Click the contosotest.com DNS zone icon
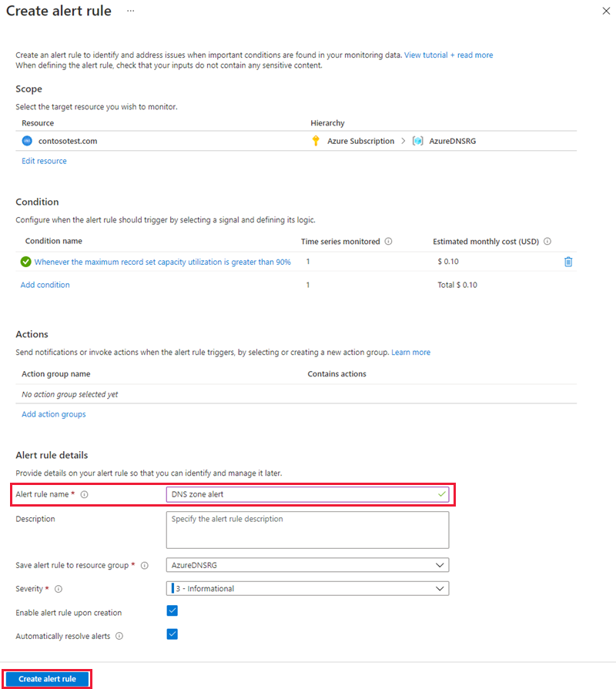Screen dimensions: 616x689 pyautogui.click(x=27, y=141)
